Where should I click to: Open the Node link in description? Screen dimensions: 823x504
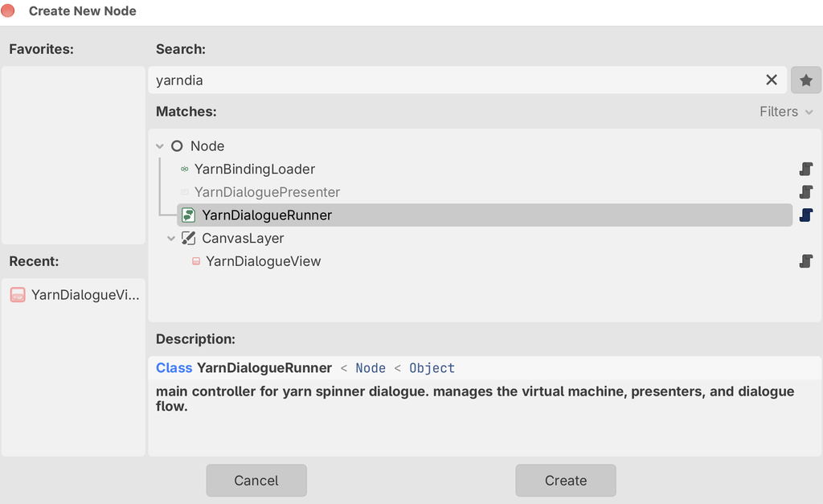[371, 368]
